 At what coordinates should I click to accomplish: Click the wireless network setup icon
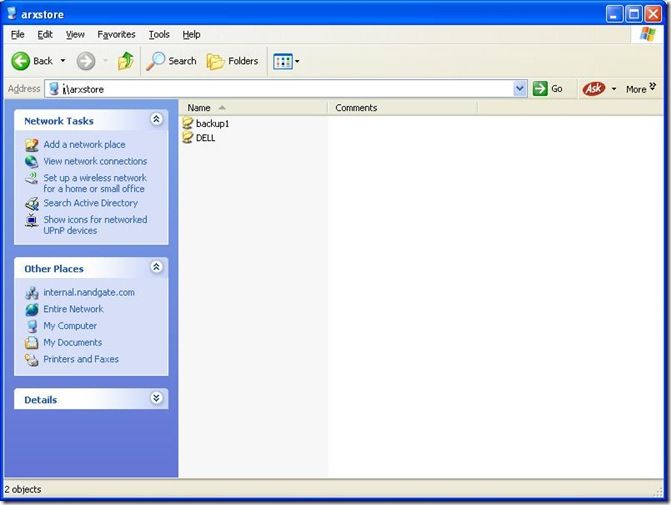(31, 178)
